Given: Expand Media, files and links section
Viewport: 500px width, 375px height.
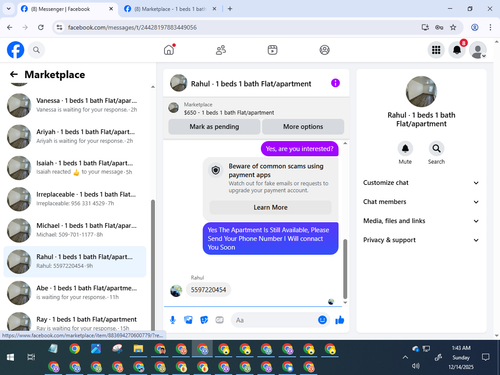Looking at the screenshot, I should (x=421, y=221).
